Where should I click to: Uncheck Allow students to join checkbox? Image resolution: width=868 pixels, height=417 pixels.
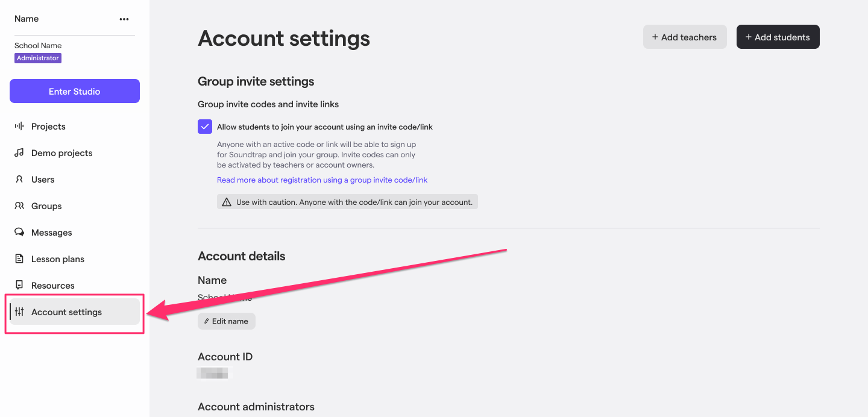pyautogui.click(x=205, y=127)
